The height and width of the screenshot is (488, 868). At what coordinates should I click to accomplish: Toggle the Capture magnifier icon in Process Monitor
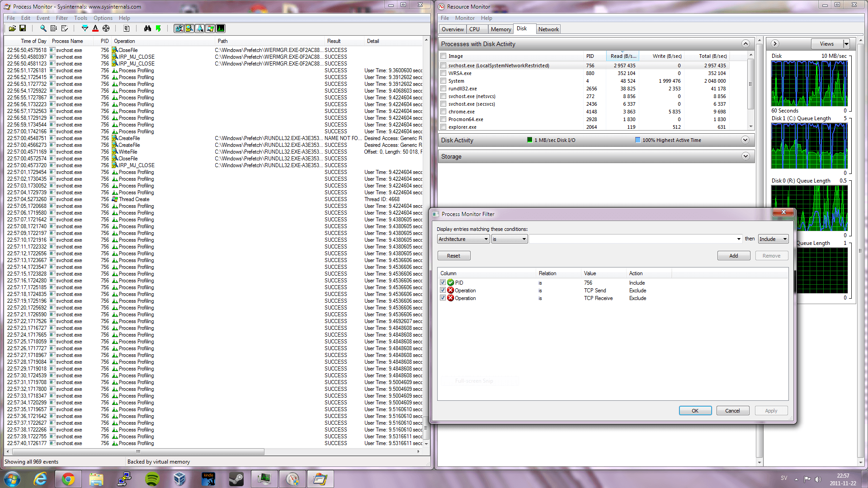(43, 28)
